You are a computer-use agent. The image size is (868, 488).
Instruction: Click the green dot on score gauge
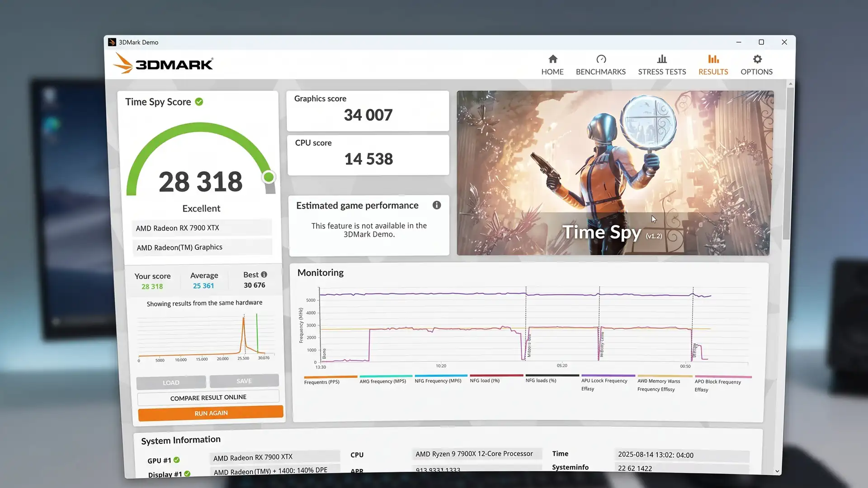[x=269, y=177]
